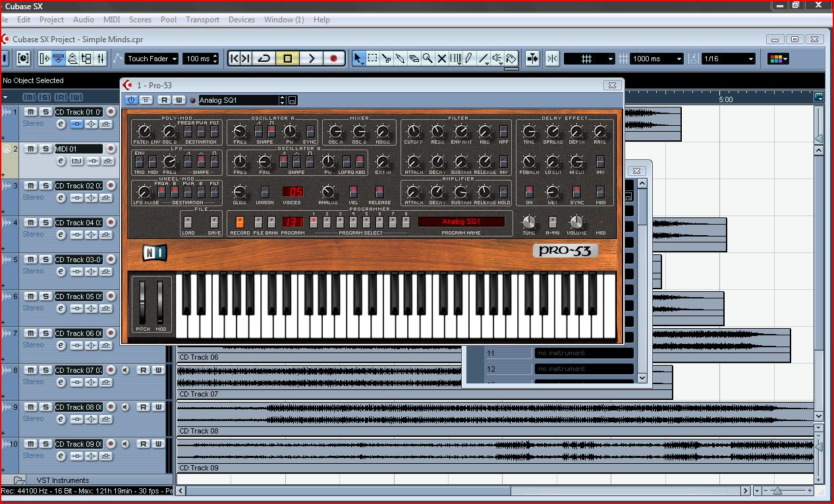
Task: Open the Transport menu
Action: click(203, 20)
